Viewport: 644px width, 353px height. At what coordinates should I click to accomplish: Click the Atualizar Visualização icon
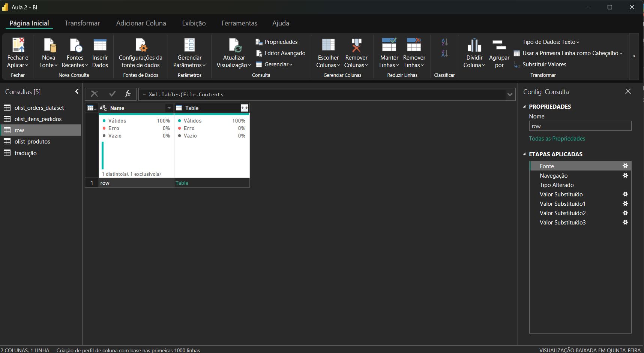pyautogui.click(x=235, y=45)
